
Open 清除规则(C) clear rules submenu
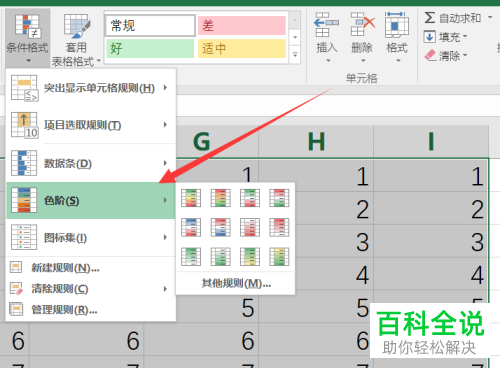[91, 289]
